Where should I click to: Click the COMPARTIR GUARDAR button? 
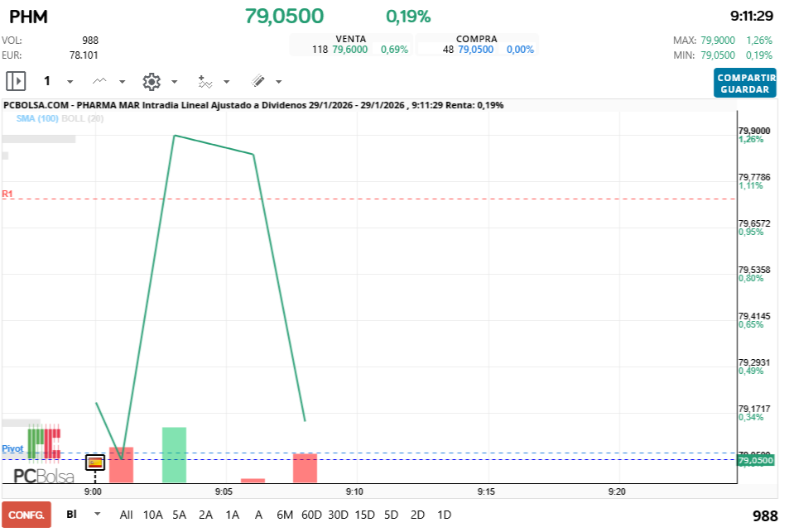(744, 83)
